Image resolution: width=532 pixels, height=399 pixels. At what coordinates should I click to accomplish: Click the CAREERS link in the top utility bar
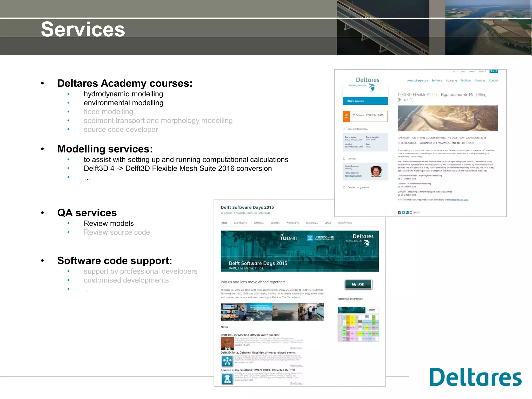pos(472,71)
